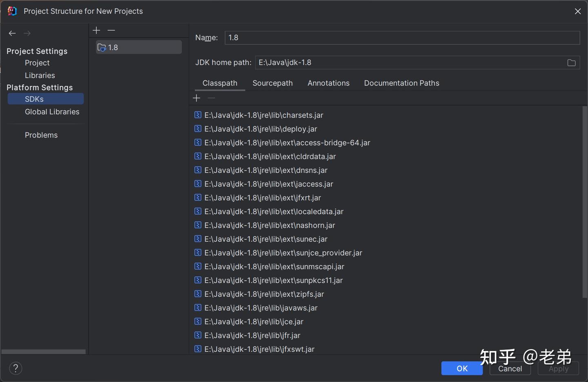This screenshot has width=588, height=382.
Task: Click the forward navigation arrow
Action: (27, 33)
